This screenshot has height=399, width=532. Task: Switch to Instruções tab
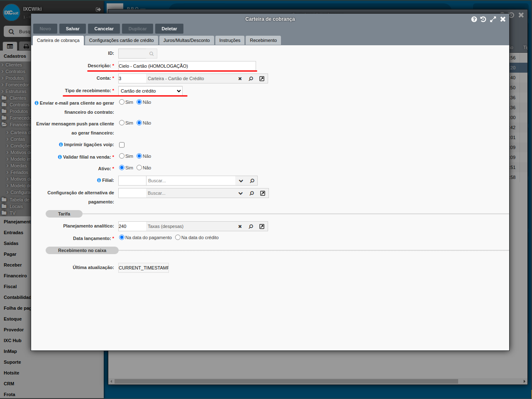pyautogui.click(x=230, y=40)
